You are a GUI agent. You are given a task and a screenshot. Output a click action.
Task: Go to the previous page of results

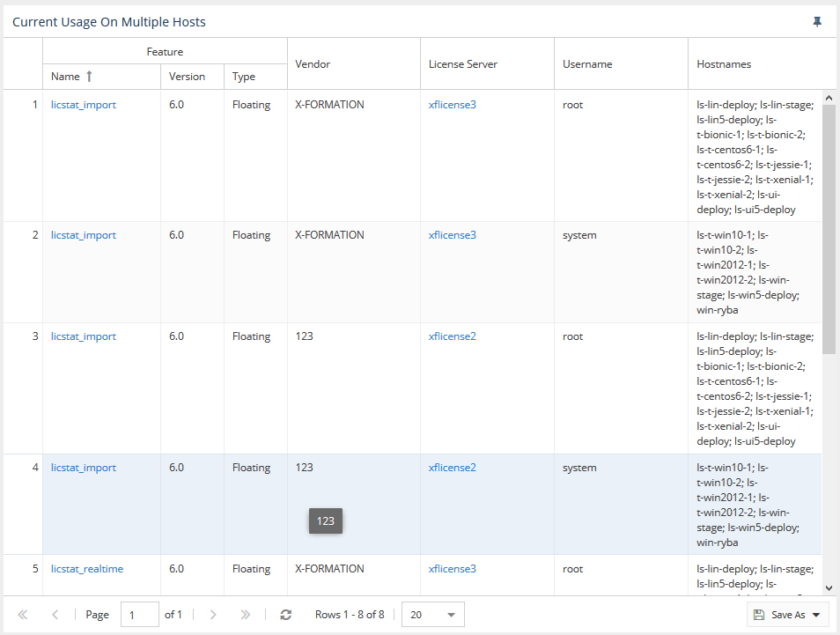pos(55,615)
